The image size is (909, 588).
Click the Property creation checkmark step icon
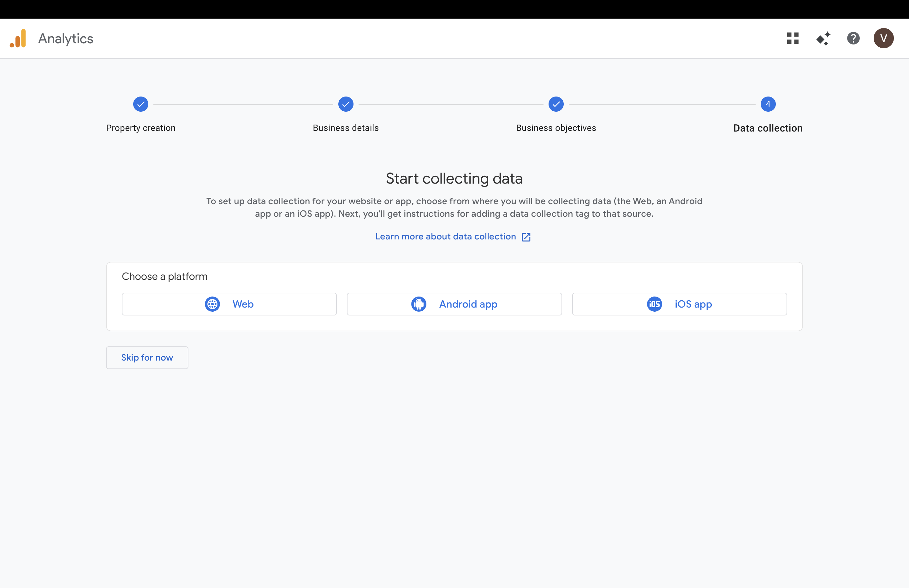[140, 104]
